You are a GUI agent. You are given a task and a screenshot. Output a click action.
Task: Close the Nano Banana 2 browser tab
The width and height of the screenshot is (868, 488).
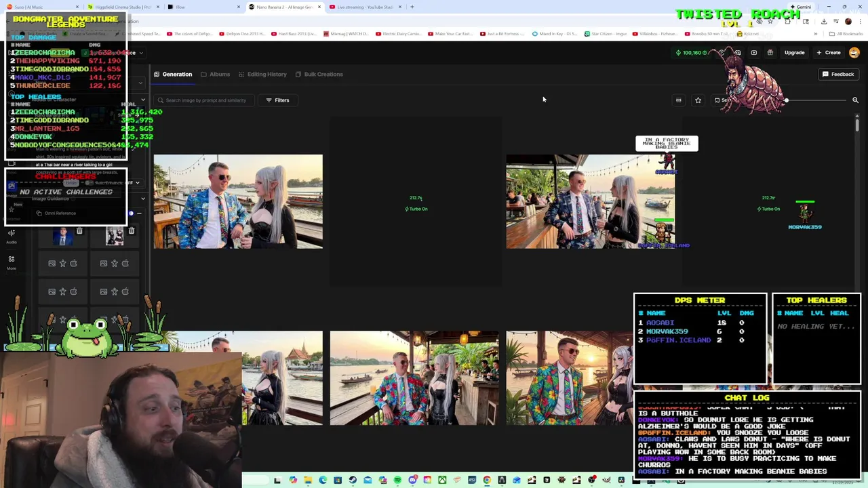pos(319,7)
